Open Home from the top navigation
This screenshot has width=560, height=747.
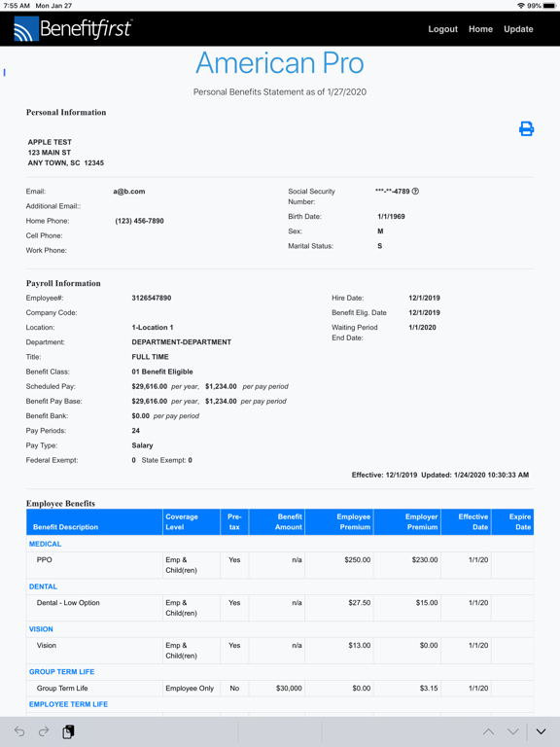[480, 29]
